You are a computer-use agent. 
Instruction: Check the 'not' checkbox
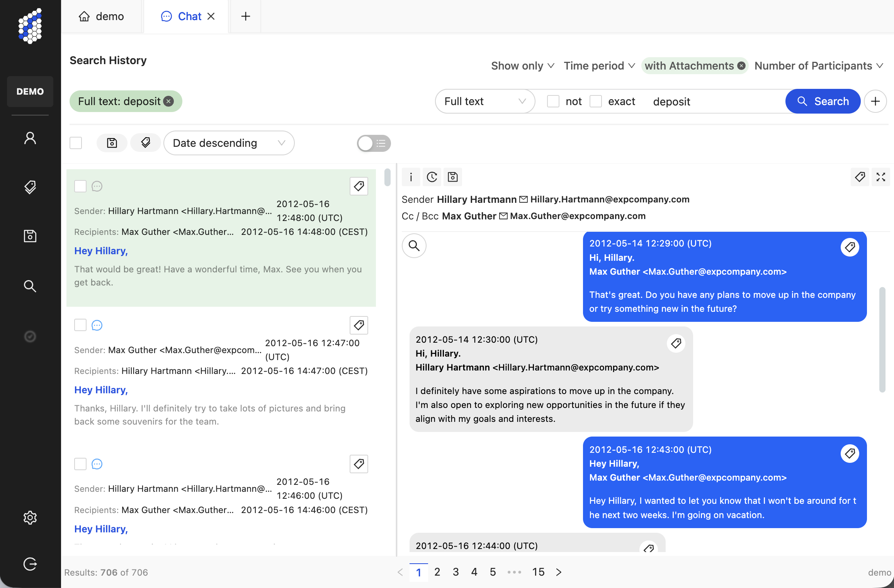pos(553,101)
